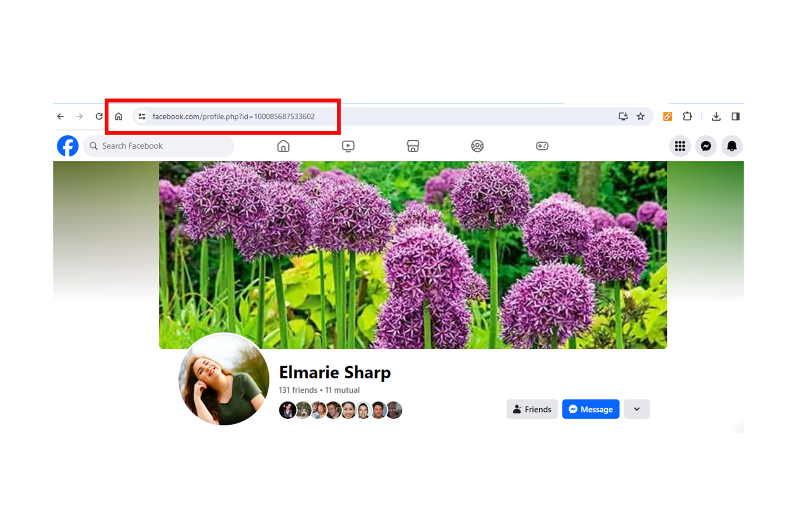Click the browser back arrow
Image resolution: width=797 pixels, height=532 pixels.
[60, 116]
